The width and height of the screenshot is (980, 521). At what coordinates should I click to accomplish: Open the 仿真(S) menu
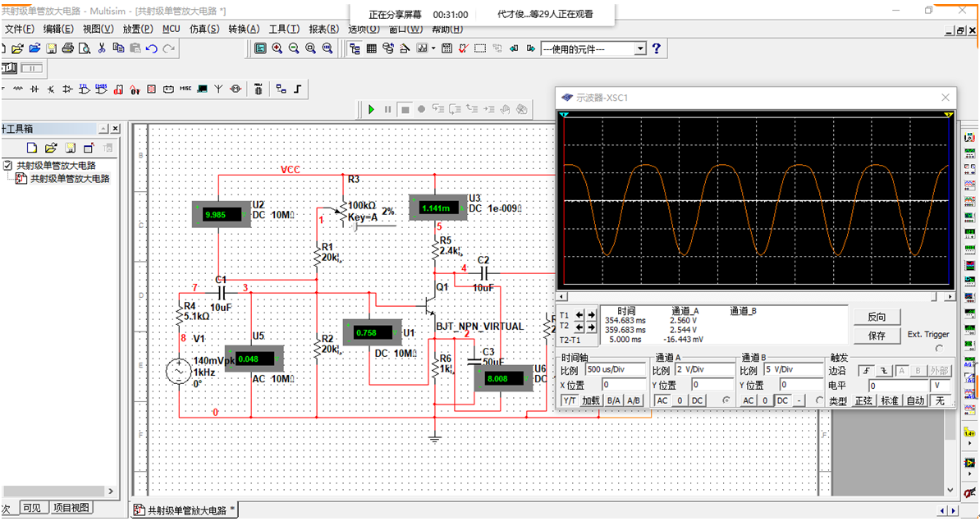pos(204,29)
